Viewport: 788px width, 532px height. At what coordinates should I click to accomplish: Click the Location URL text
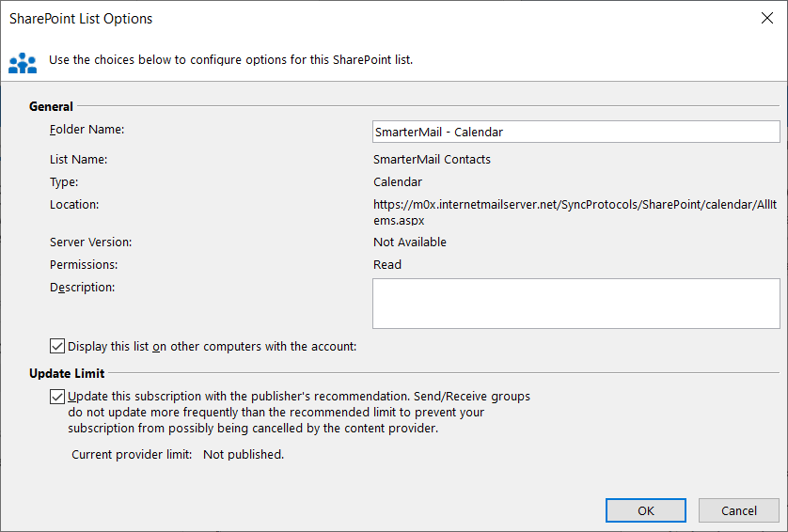point(575,212)
